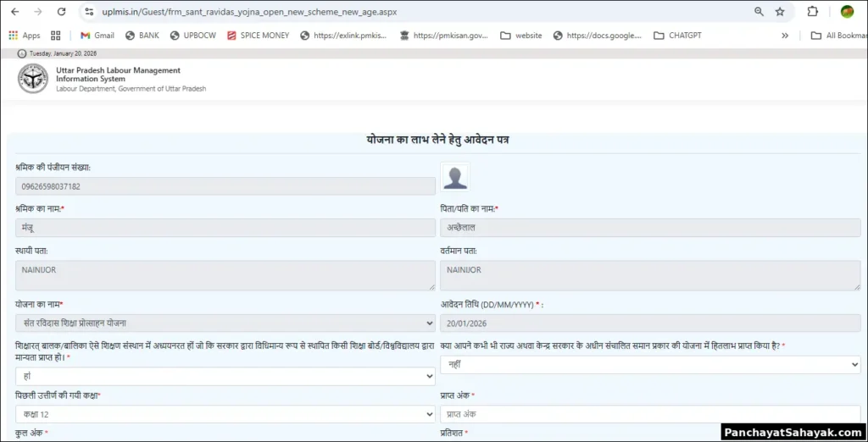The image size is (868, 442).
Task: Bookmark this page with the star icon
Action: (780, 12)
